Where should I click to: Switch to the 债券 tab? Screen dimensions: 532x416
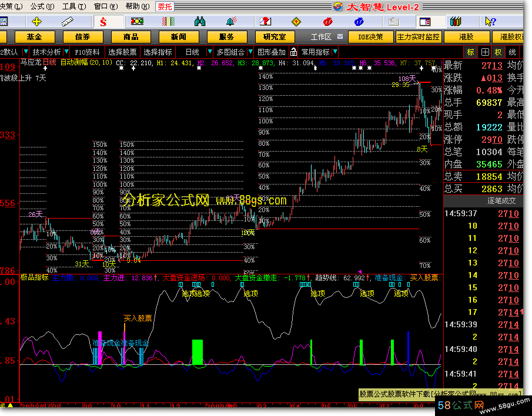[x=83, y=36]
